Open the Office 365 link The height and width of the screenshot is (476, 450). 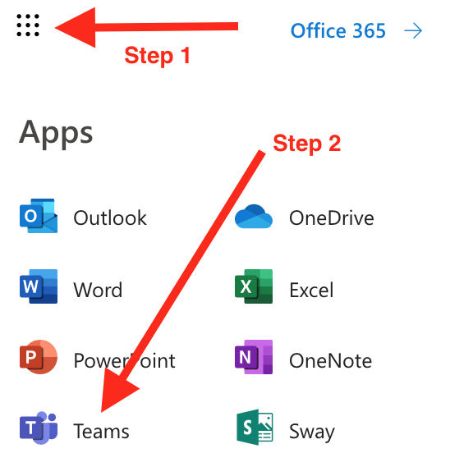pyautogui.click(x=337, y=30)
